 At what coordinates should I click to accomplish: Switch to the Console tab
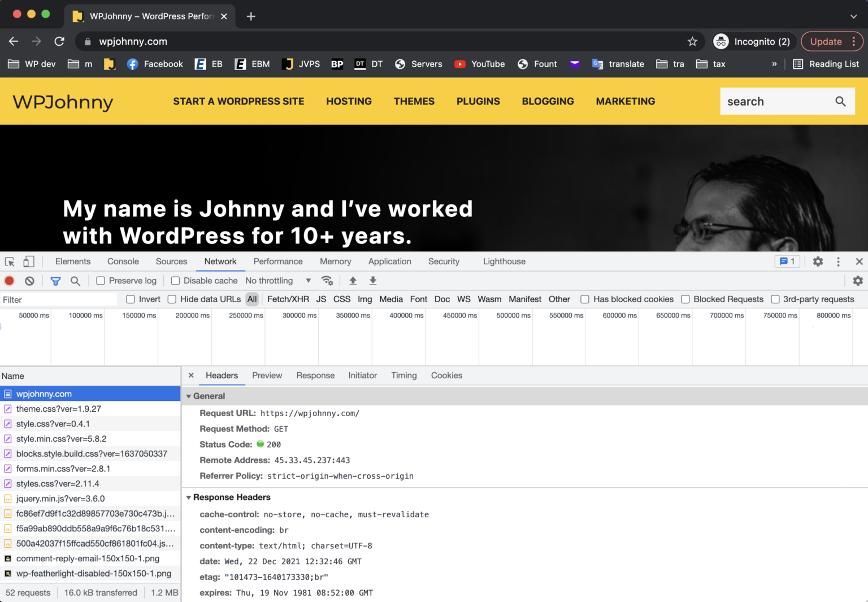coord(123,261)
